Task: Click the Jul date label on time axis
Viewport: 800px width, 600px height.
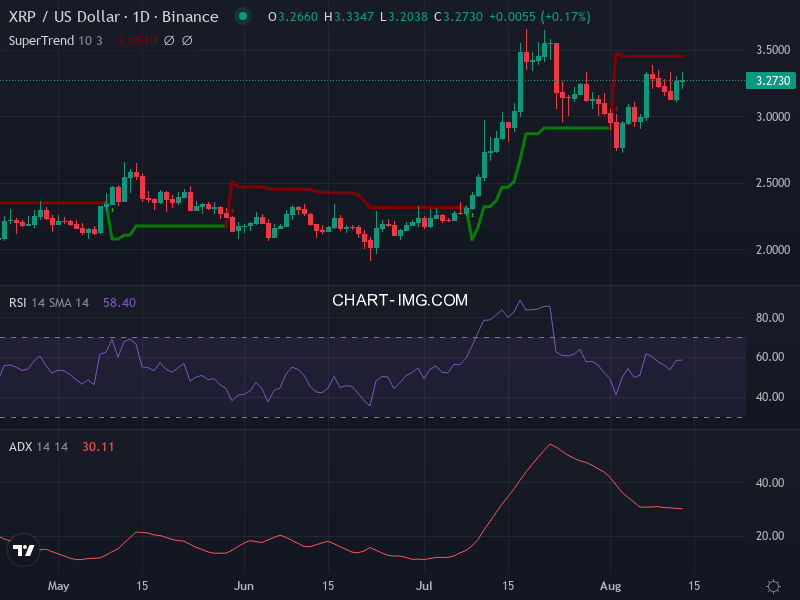Action: [x=424, y=586]
